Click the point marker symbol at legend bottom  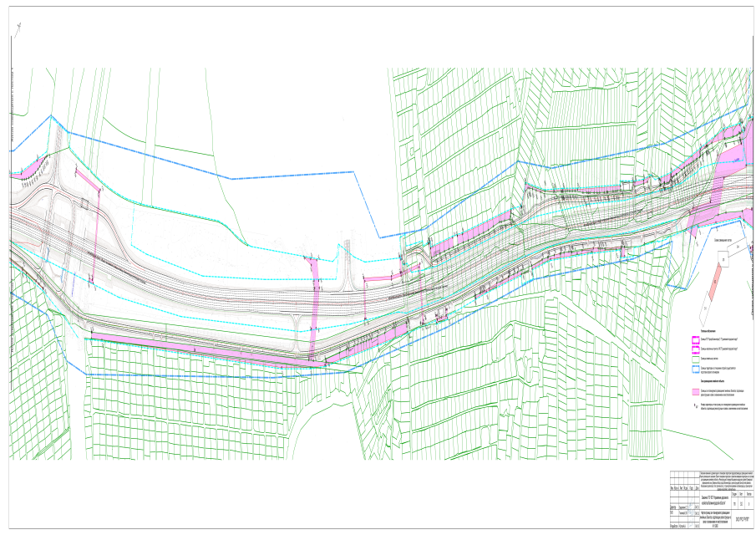click(x=694, y=404)
